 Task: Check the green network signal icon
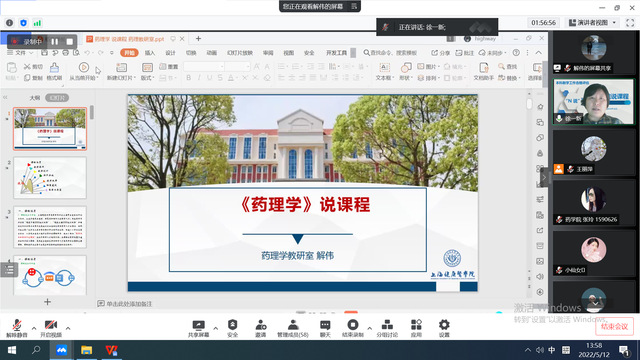click(37, 23)
